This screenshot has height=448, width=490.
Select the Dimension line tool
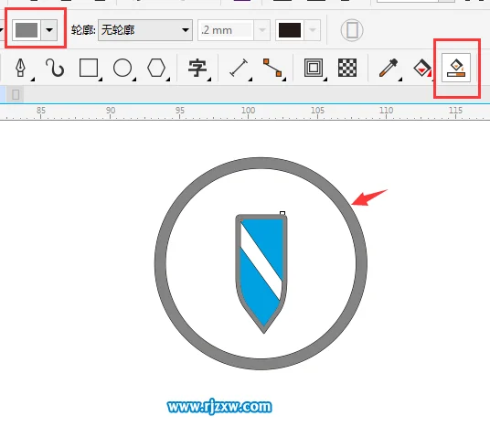(239, 68)
